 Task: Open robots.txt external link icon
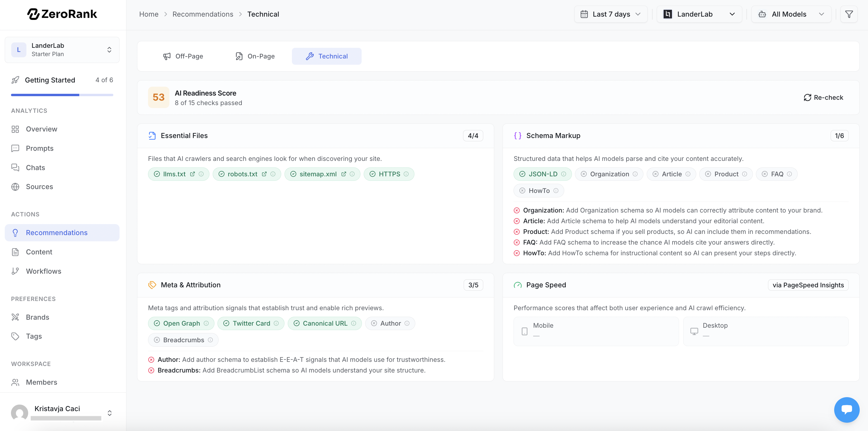click(x=264, y=174)
